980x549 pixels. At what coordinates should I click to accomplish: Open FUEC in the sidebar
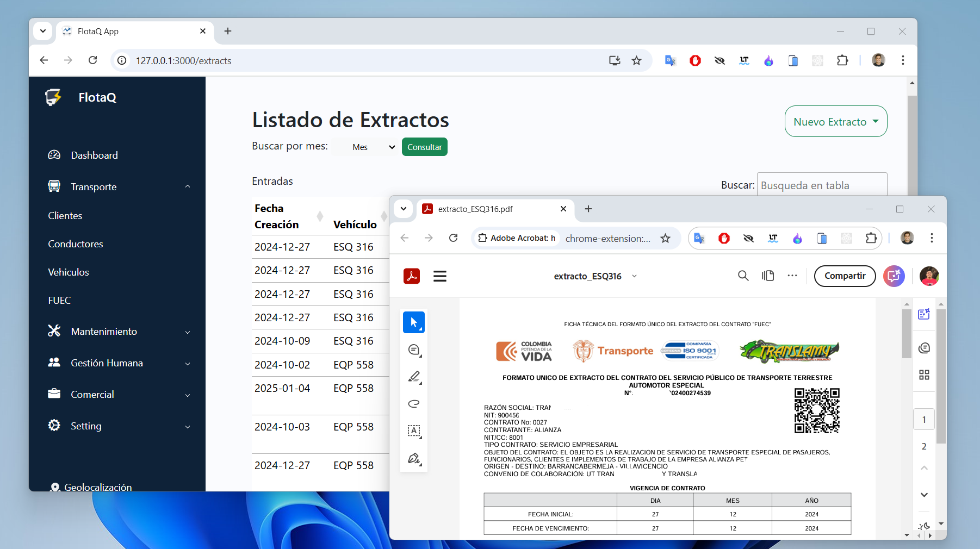tap(59, 301)
